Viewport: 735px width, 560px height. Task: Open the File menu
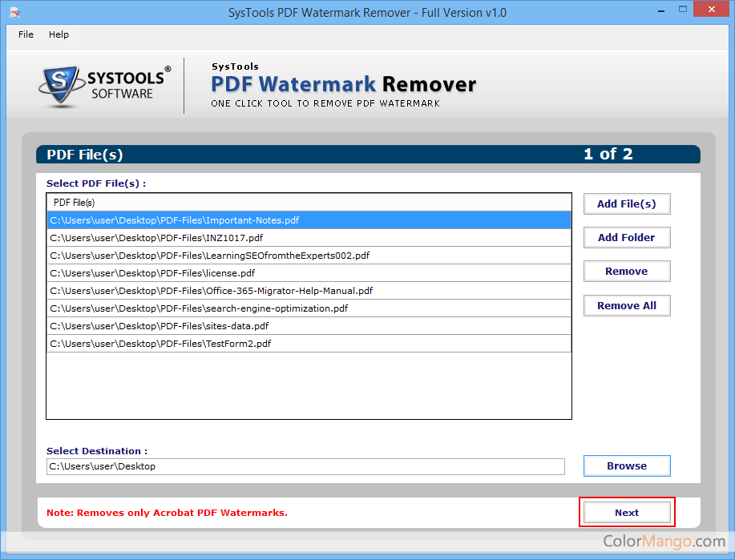pyautogui.click(x=26, y=34)
